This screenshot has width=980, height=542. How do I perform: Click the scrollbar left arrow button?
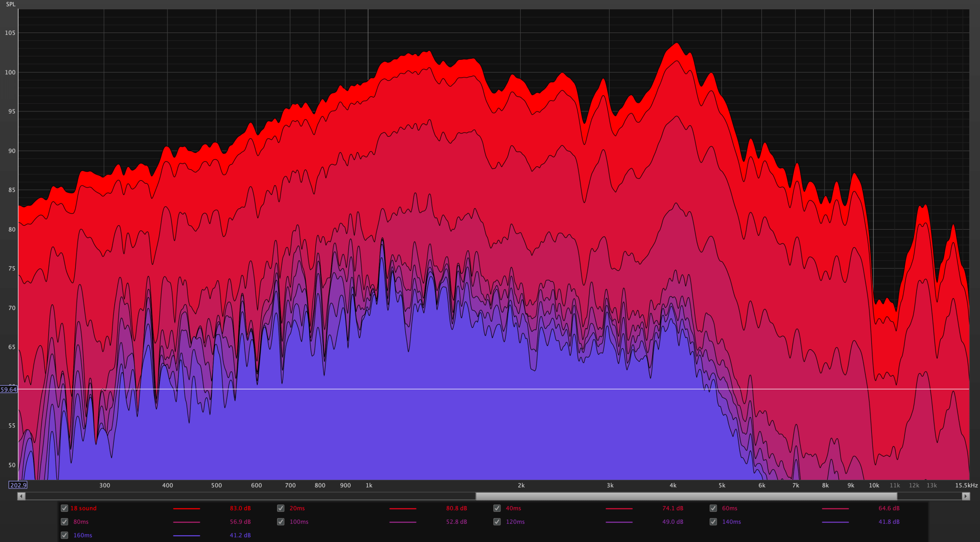(21, 496)
